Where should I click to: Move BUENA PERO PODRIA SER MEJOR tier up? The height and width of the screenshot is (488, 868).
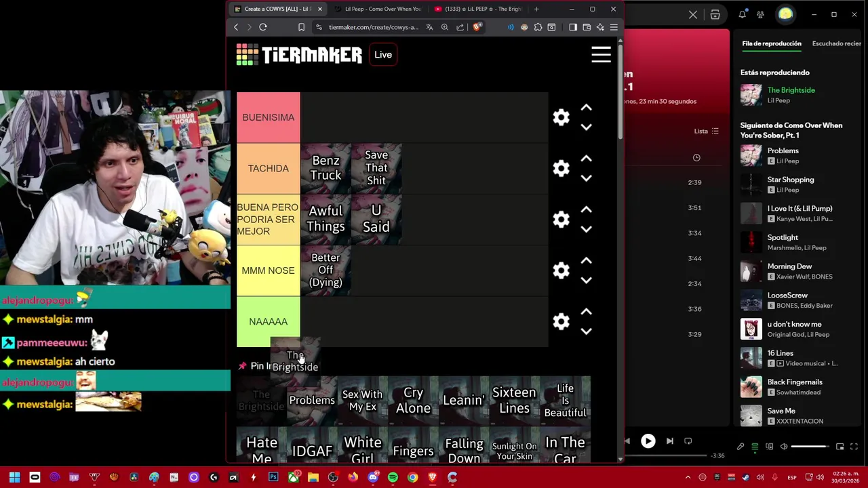coord(587,210)
